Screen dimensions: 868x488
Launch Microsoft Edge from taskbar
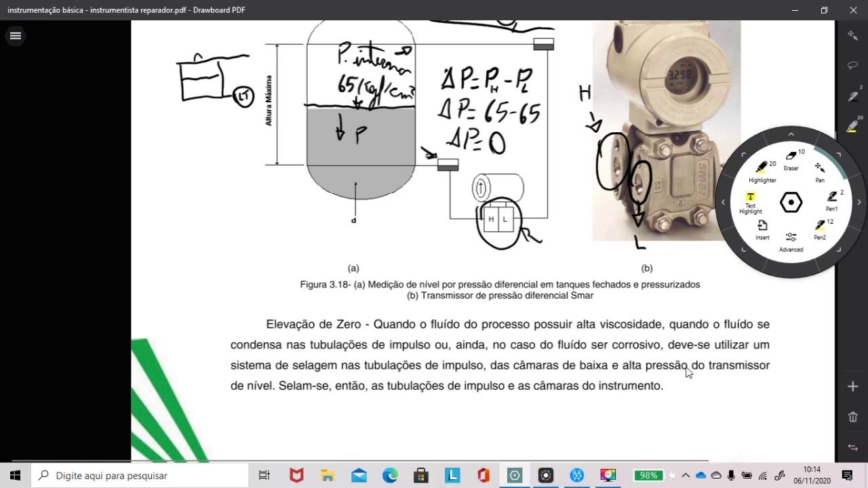(x=390, y=475)
